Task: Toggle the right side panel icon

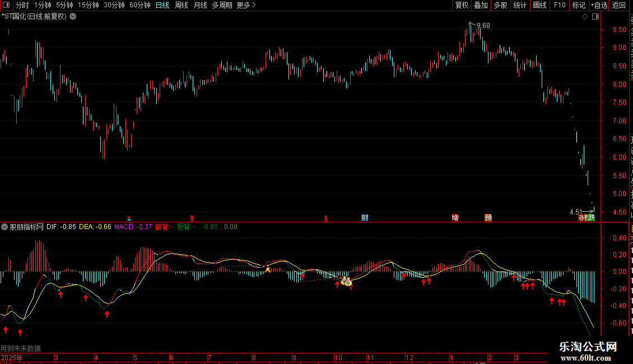Action: pos(595,17)
